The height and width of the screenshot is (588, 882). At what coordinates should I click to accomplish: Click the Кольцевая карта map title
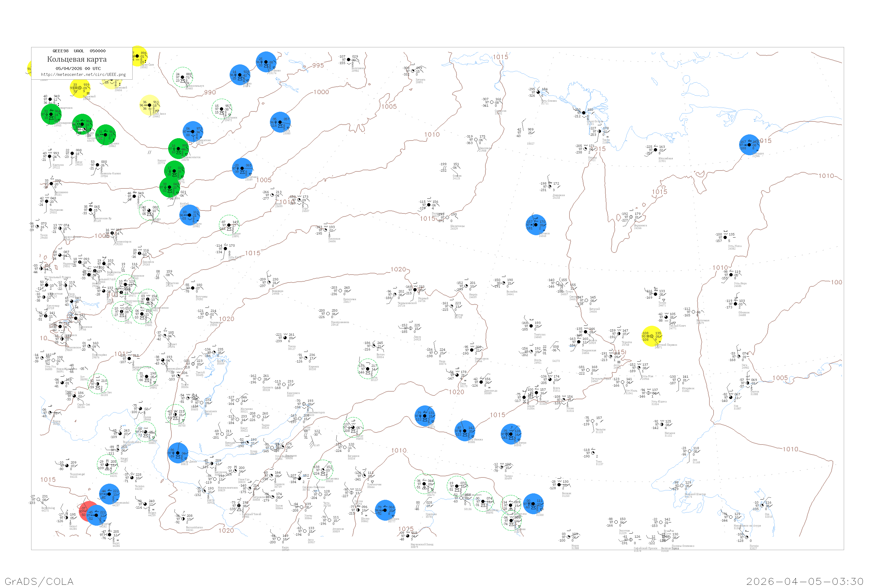point(77,59)
